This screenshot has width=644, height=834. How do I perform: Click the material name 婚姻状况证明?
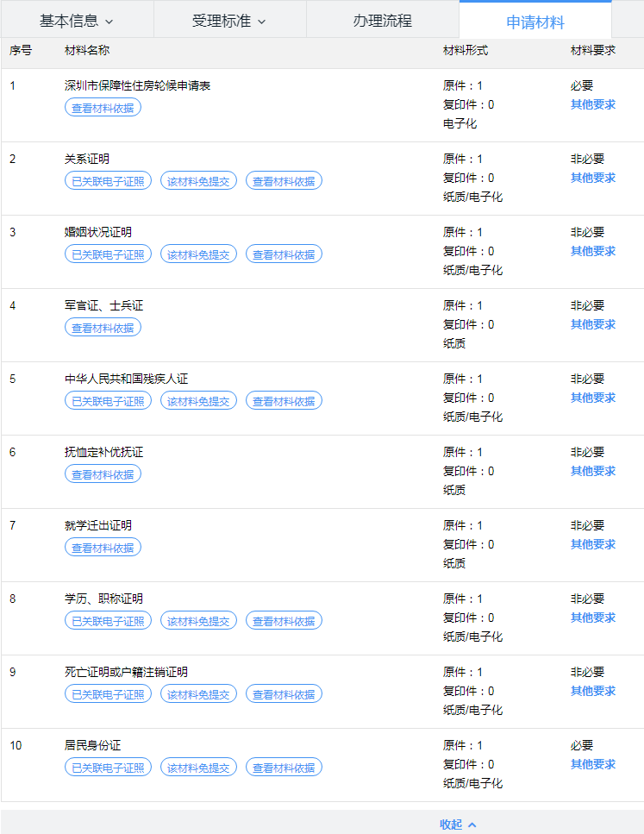pyautogui.click(x=97, y=233)
